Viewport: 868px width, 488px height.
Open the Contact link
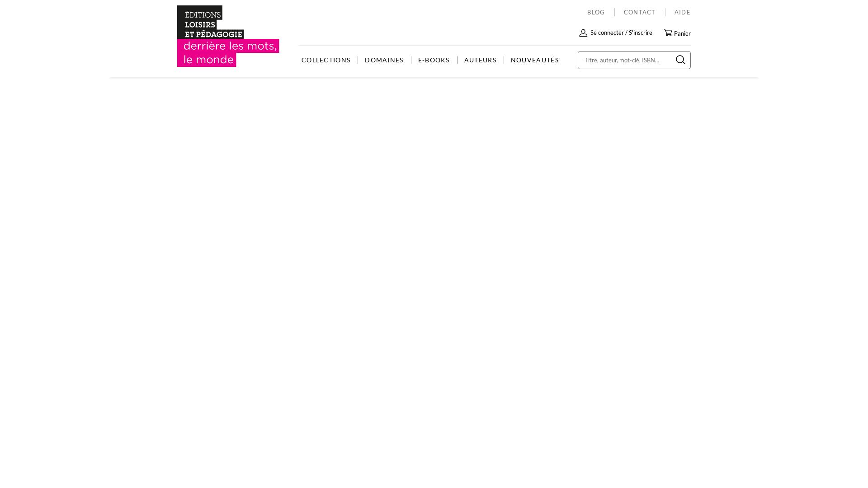640,12
